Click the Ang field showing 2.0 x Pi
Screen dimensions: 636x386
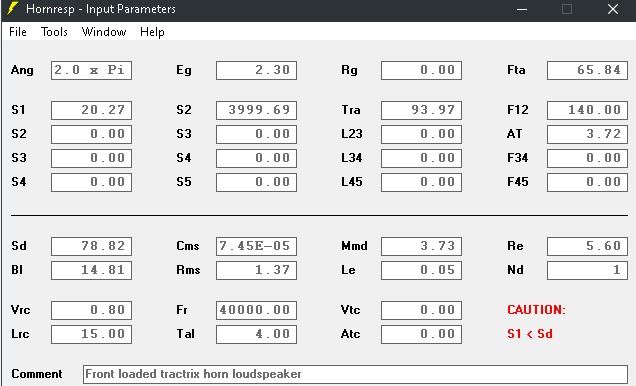tap(91, 71)
